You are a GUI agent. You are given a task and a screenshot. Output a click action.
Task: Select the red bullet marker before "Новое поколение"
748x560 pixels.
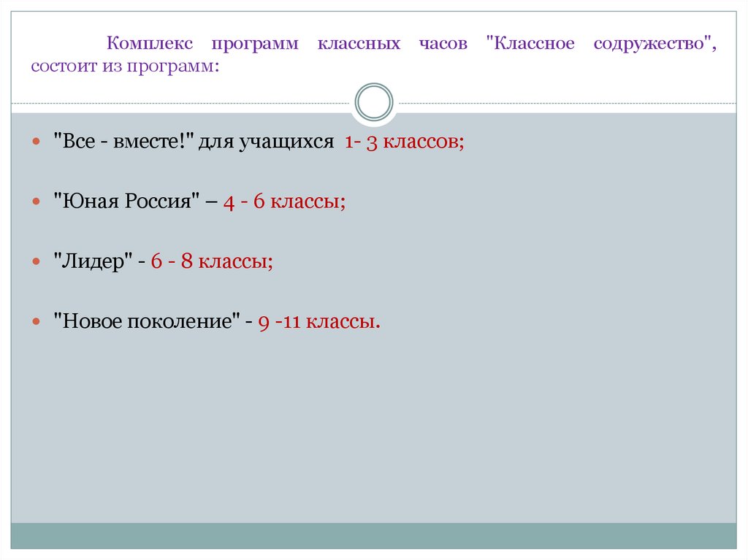34,320
